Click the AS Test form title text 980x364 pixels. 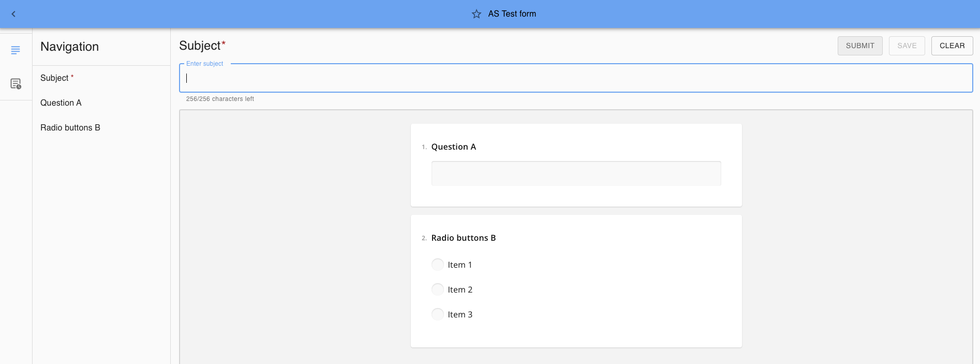(x=512, y=14)
